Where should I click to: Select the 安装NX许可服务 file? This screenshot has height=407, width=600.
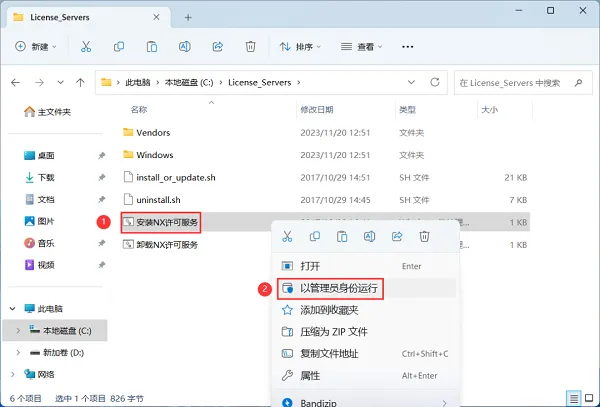pyautogui.click(x=167, y=222)
